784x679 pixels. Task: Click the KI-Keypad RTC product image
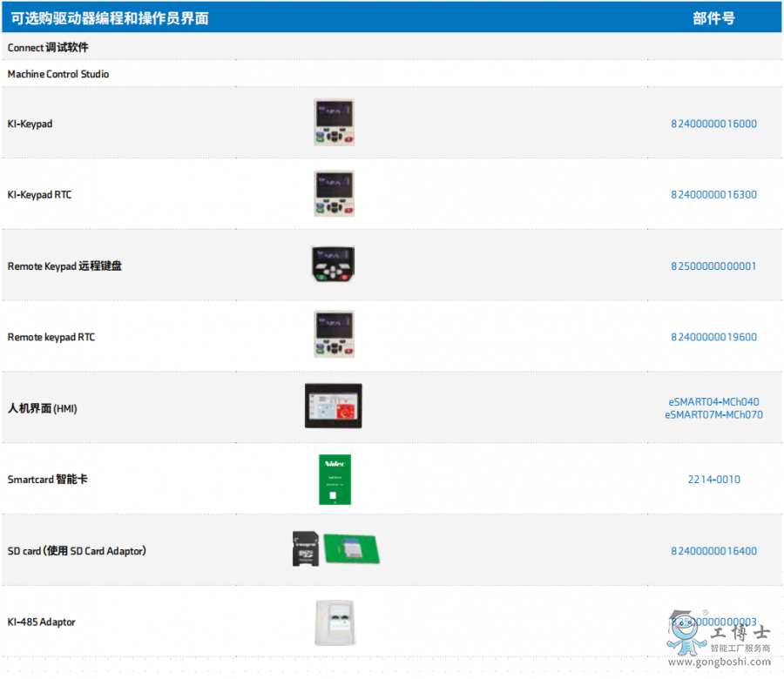click(334, 193)
